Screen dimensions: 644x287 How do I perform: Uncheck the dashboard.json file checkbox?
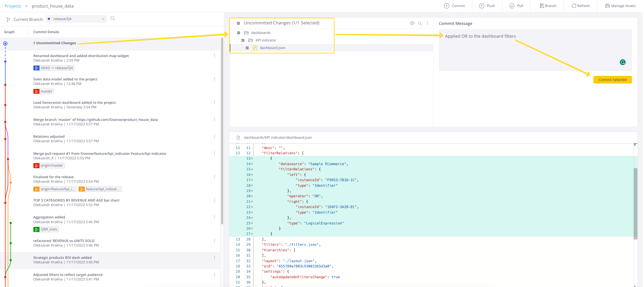[247, 48]
